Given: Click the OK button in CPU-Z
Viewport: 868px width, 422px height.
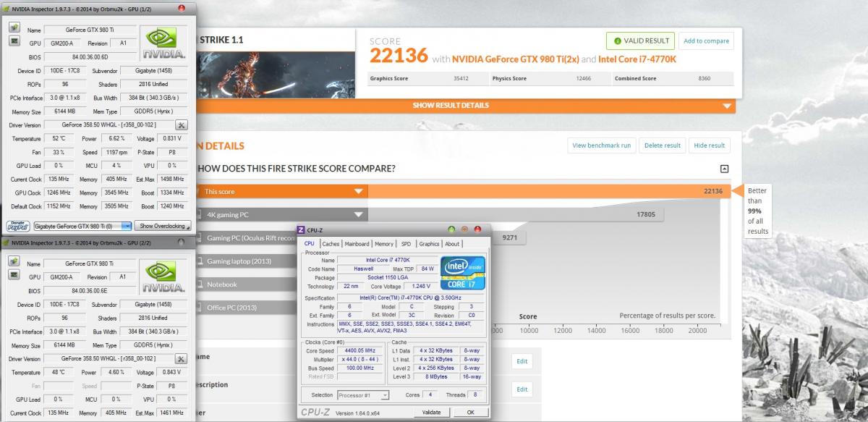Looking at the screenshot, I should point(470,412).
